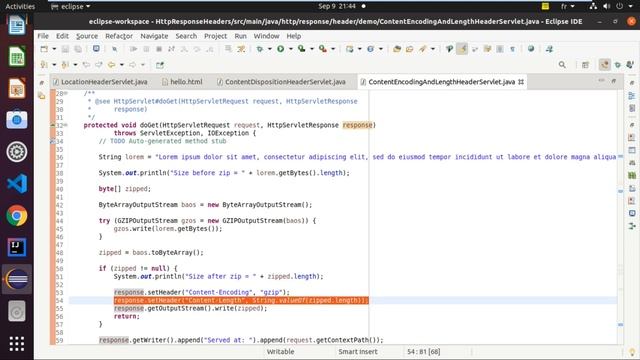Switch to ContentDispositionHeaderServlet.java tab
640x360 pixels.
coord(281,82)
